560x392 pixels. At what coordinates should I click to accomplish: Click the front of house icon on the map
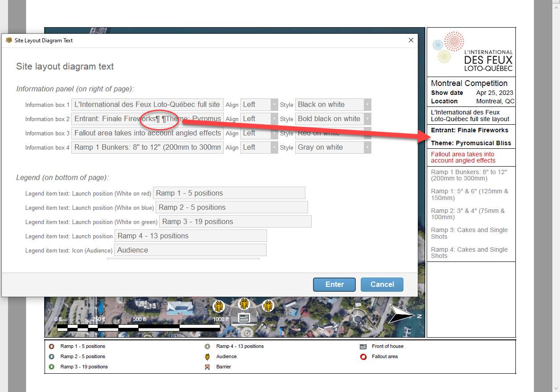pyautogui.click(x=243, y=318)
